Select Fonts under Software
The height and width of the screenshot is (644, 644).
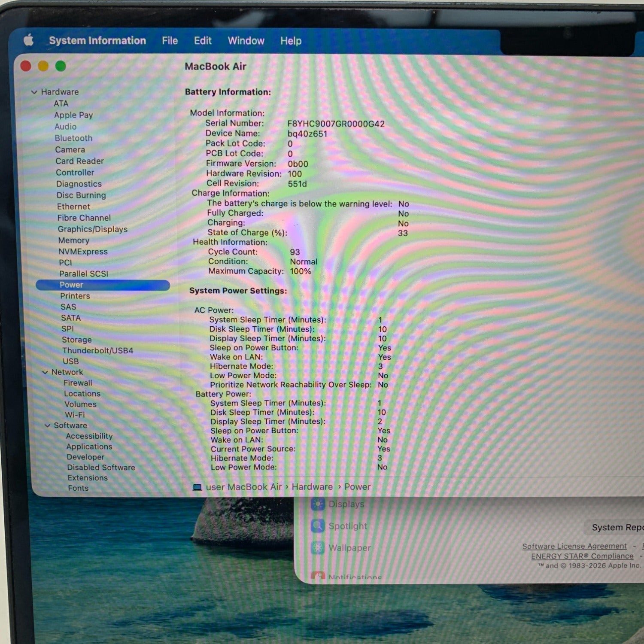point(78,488)
